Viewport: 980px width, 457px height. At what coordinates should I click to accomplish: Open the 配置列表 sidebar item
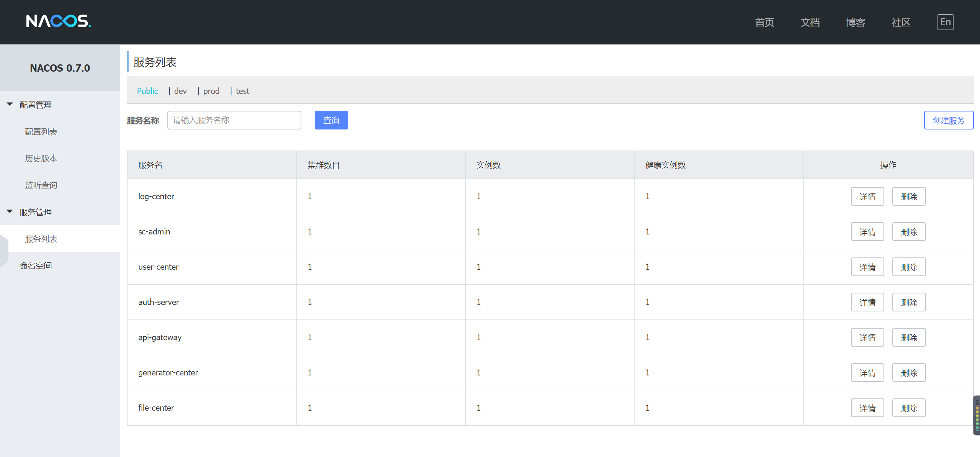pyautogui.click(x=41, y=132)
